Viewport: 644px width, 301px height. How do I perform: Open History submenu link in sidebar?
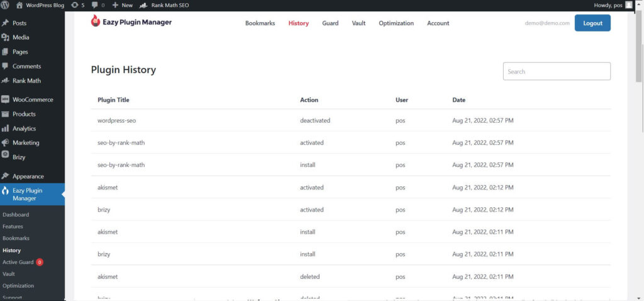click(x=11, y=251)
